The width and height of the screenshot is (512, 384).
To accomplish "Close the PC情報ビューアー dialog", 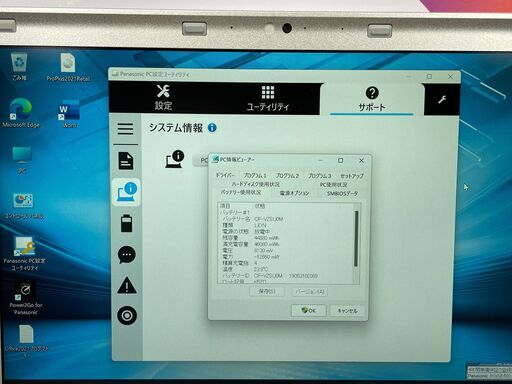I will (361, 160).
